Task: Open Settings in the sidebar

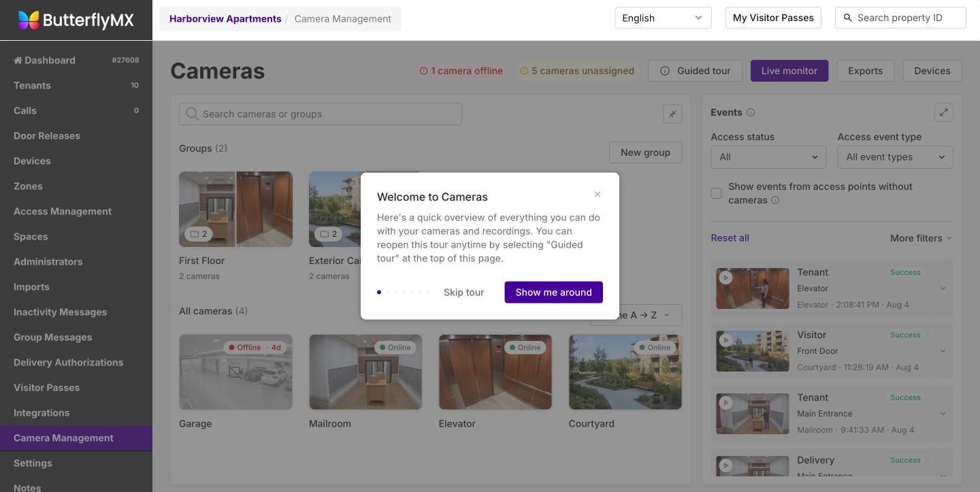Action: pos(76,463)
